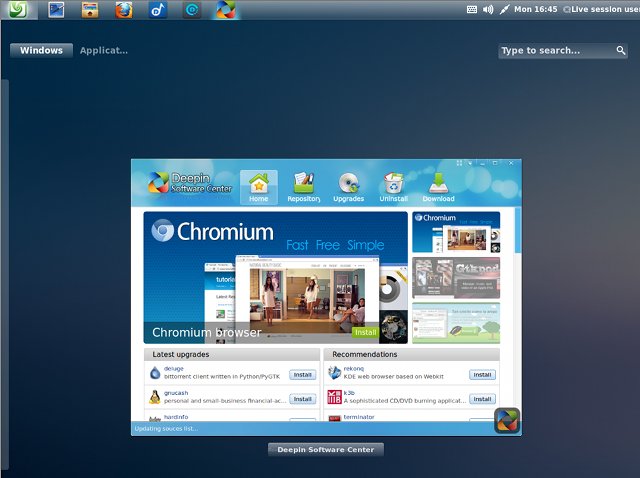
Task: Click the network connection tray icon
Action: pyautogui.click(x=504, y=9)
